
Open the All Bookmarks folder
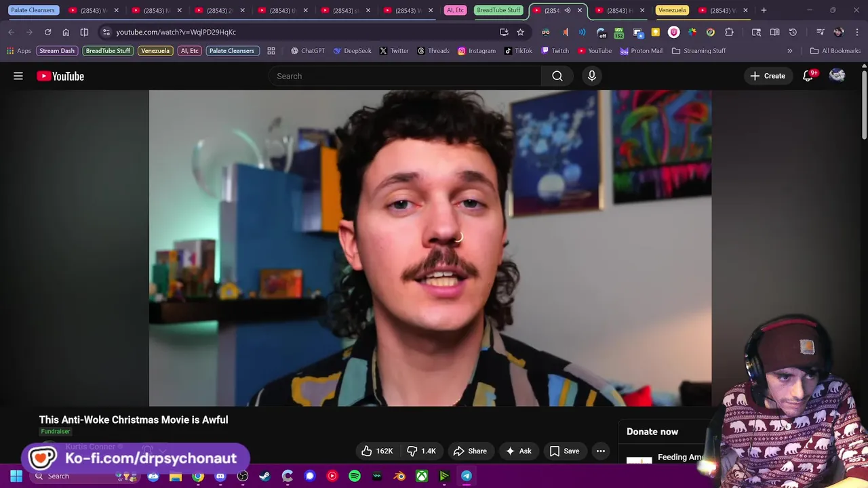[x=835, y=51]
